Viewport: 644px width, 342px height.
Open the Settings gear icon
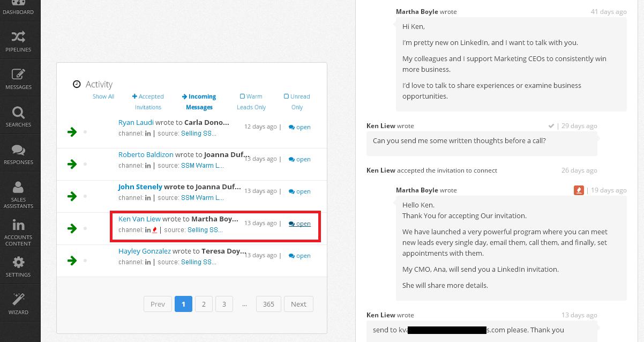tap(18, 262)
